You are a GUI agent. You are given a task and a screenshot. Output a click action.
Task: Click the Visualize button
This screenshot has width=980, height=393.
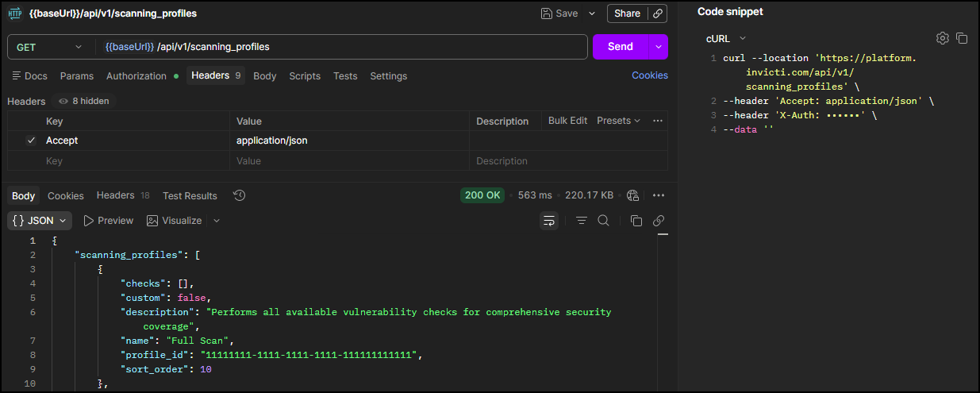pyautogui.click(x=175, y=221)
